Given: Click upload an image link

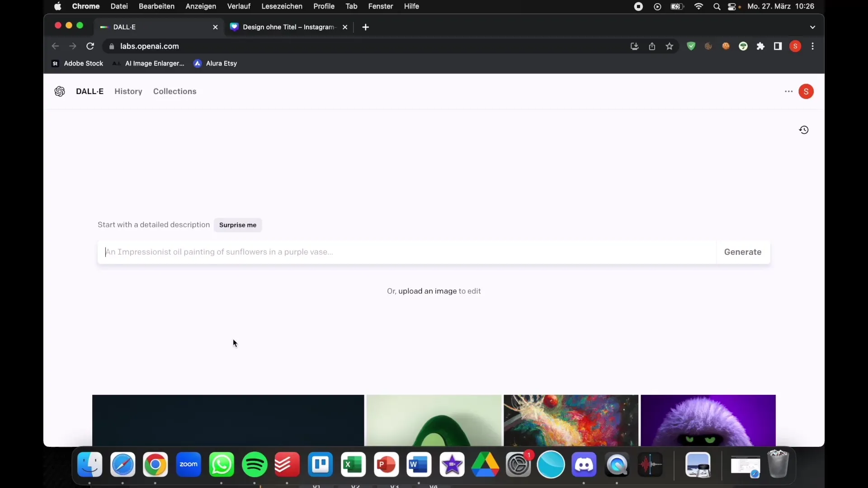Looking at the screenshot, I should click(427, 291).
